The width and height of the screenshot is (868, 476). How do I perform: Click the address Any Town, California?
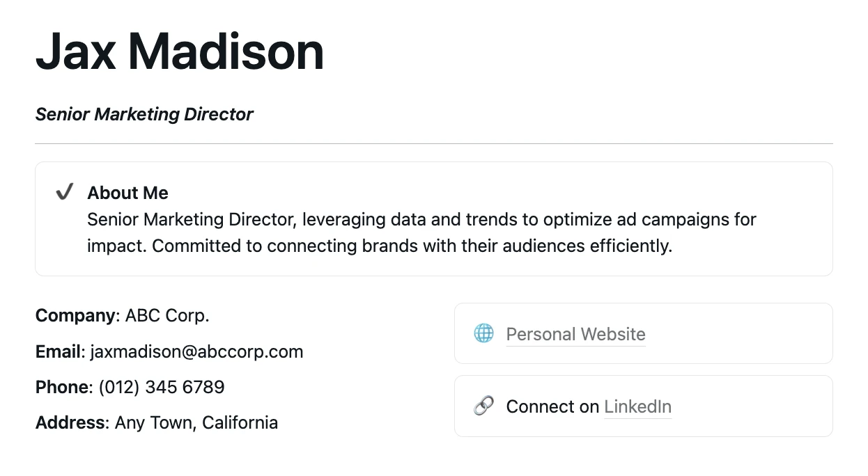coord(196,422)
